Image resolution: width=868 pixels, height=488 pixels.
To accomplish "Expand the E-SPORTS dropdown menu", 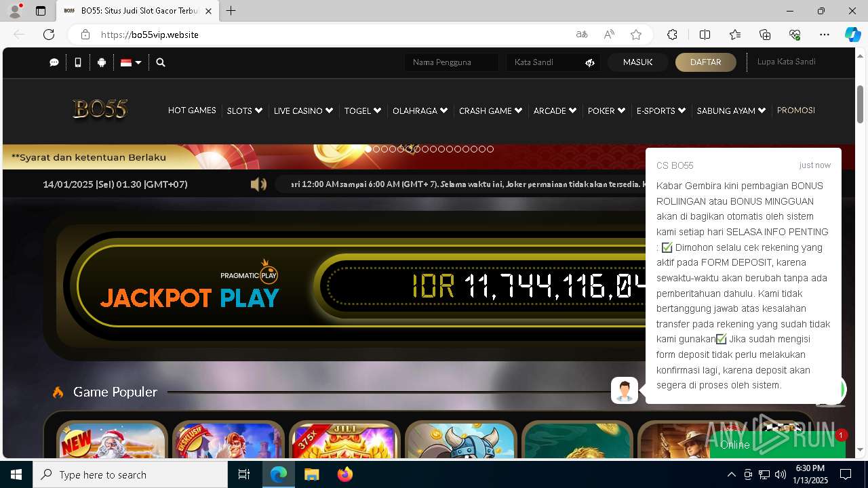I will click(x=661, y=110).
